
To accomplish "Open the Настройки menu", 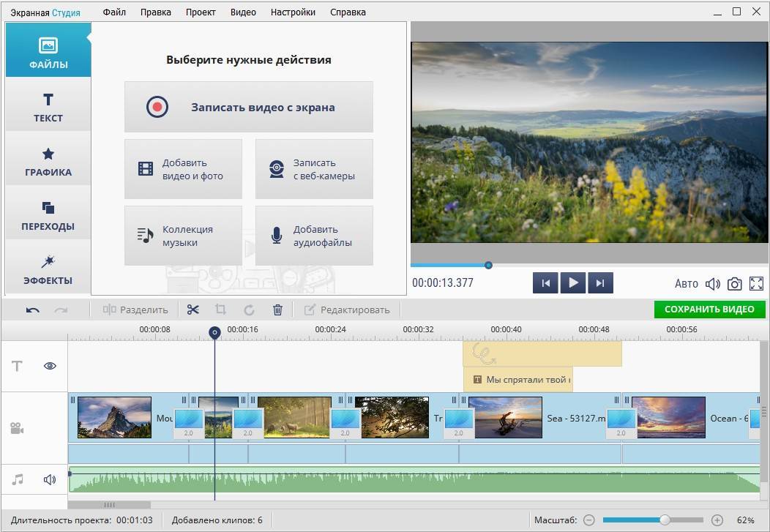I will (293, 12).
